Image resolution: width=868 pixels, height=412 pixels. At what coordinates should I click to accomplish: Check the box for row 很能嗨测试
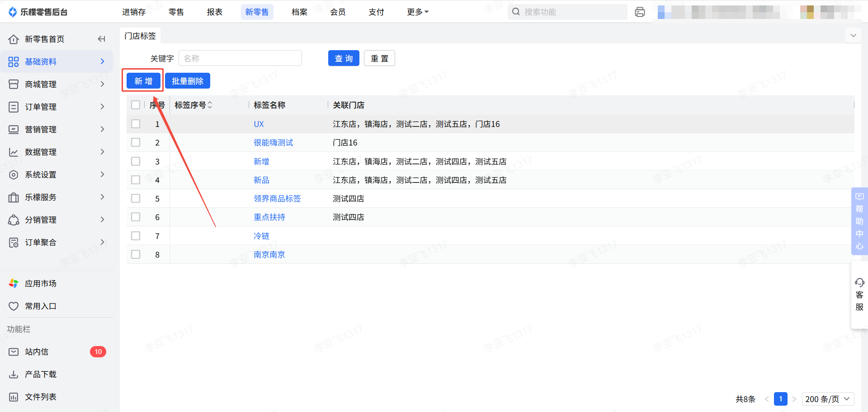(x=136, y=142)
